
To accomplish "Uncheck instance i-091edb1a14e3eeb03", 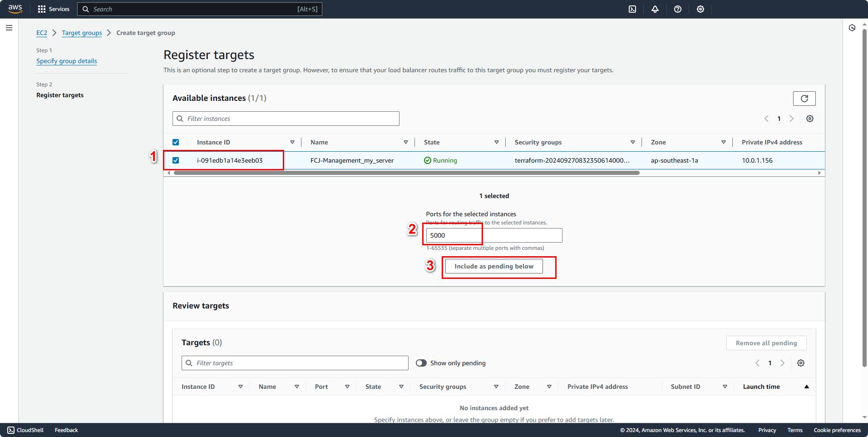I will point(176,160).
